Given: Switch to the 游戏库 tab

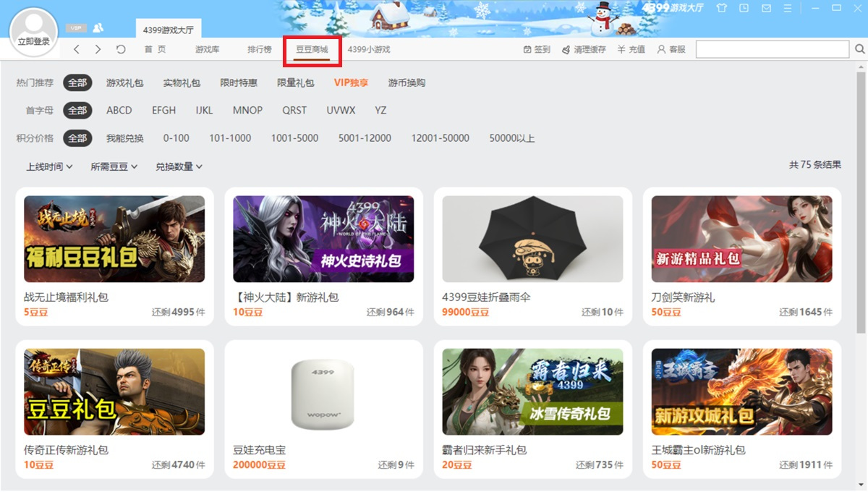Looking at the screenshot, I should pyautogui.click(x=207, y=49).
